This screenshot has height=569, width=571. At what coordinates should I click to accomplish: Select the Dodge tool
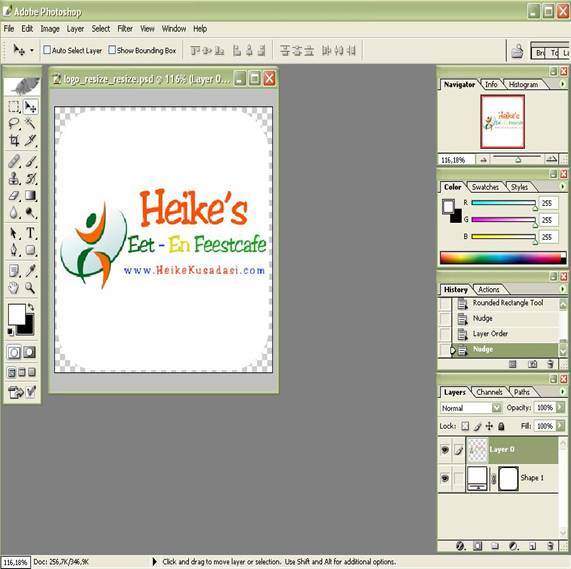(31, 213)
